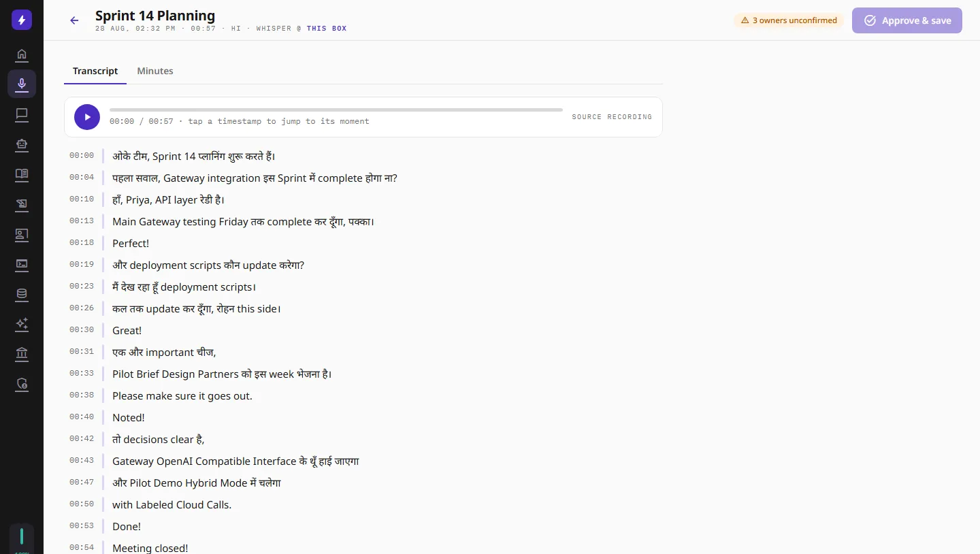Viewport: 980px width, 554px height.
Task: Click transcript line 'Great!'
Action: [x=127, y=330]
